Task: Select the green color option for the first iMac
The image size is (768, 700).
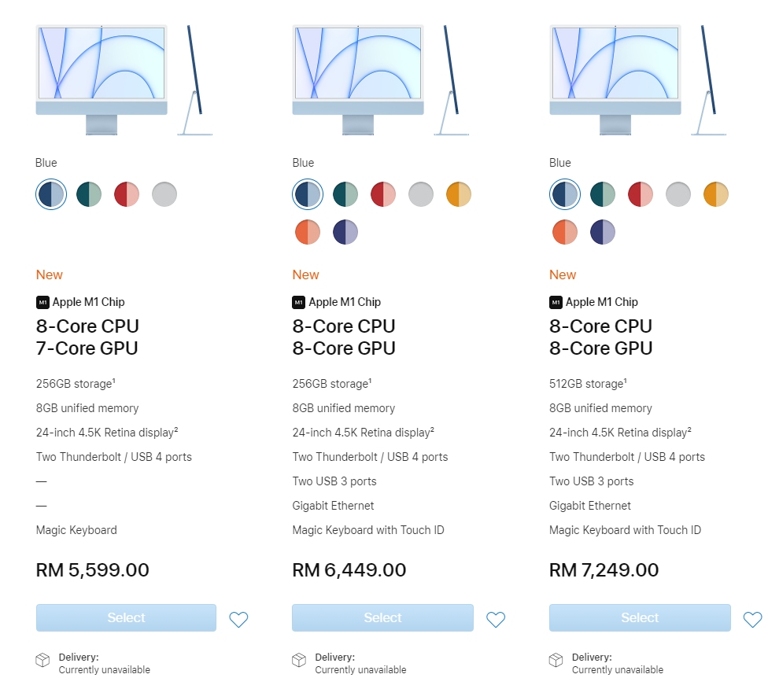Action: (88, 193)
